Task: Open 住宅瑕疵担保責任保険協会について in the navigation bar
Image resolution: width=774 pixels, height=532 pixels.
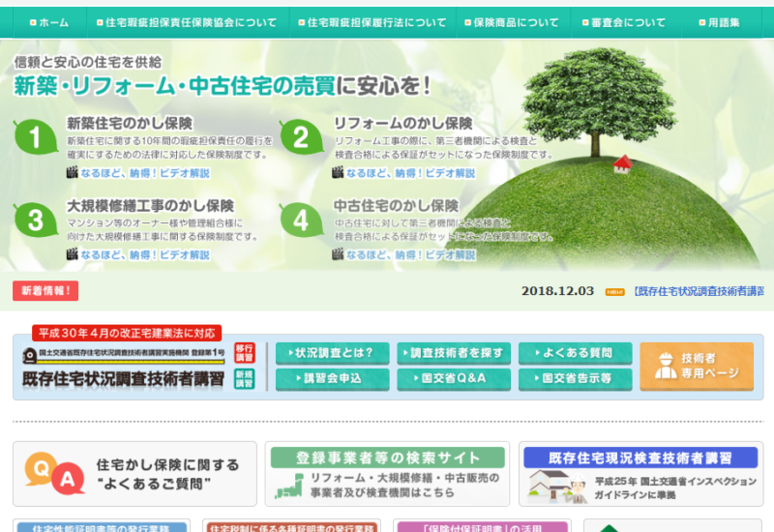Action: click(x=184, y=22)
